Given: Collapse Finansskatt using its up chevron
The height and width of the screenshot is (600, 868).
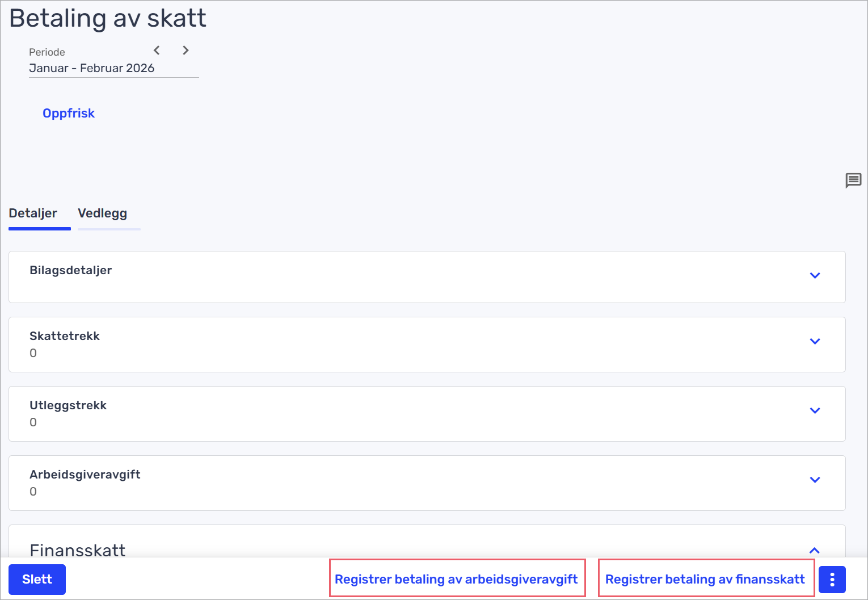Looking at the screenshot, I should coord(814,550).
